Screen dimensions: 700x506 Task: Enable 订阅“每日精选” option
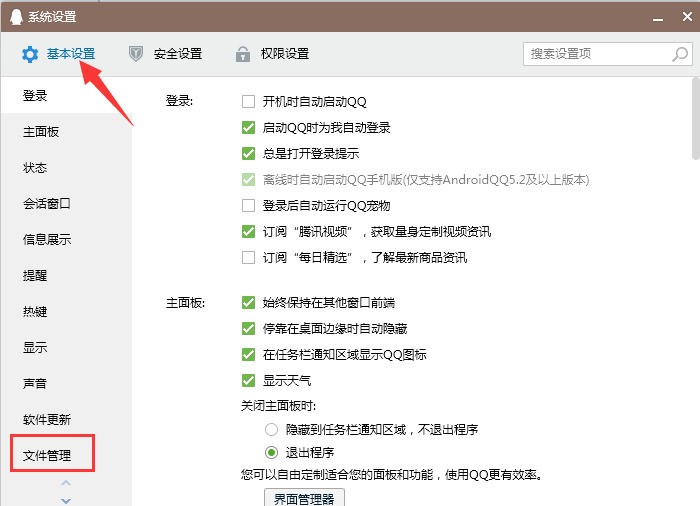248,257
